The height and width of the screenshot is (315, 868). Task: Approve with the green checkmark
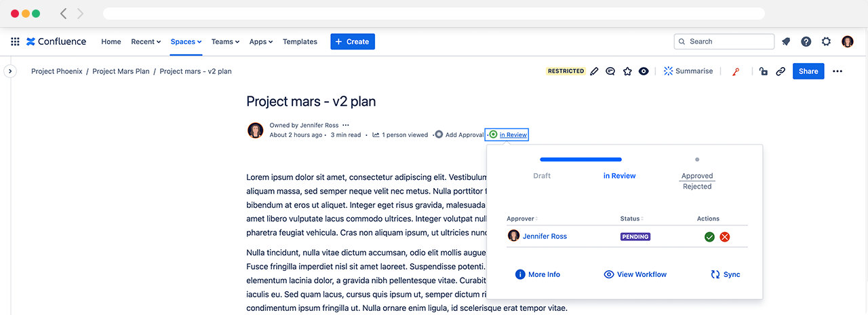(x=709, y=237)
